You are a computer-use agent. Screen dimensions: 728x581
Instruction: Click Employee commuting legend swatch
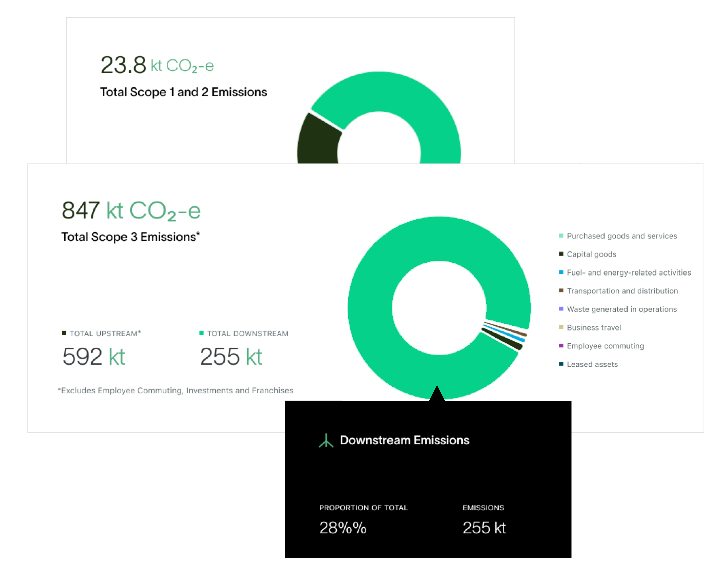tap(561, 345)
